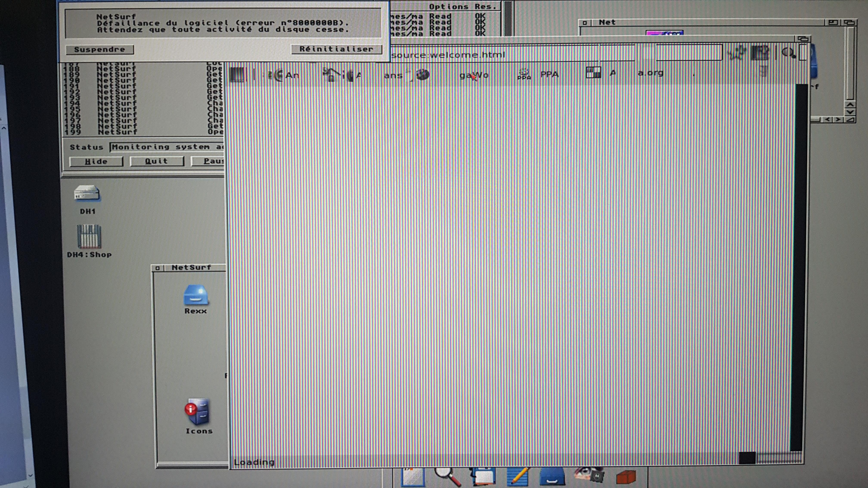Click the globe icon next to the 'ans' bookmark
Viewport: 868px width, 488px height.
tap(423, 74)
